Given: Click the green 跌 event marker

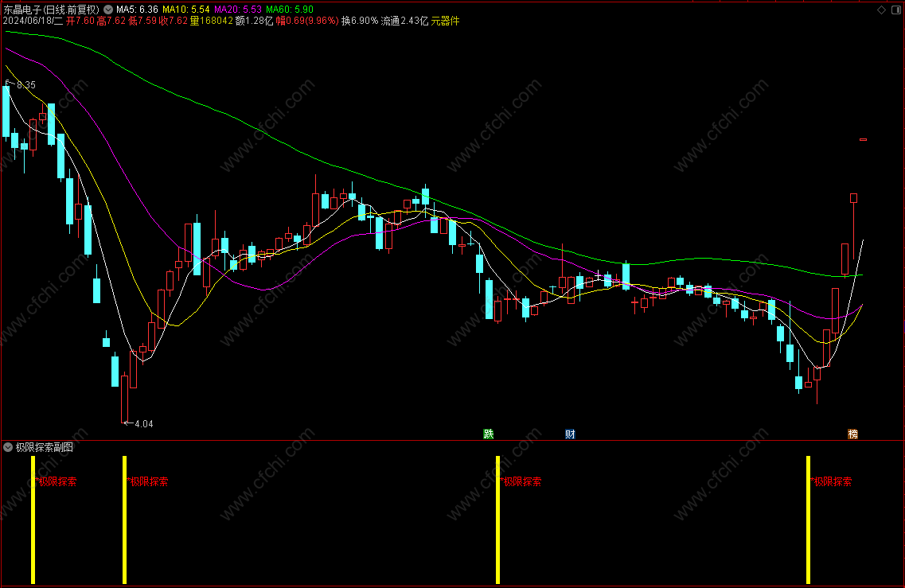Looking at the screenshot, I should coord(488,434).
